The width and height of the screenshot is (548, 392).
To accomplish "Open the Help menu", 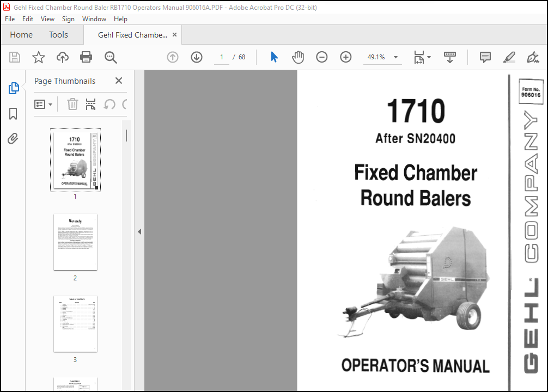I will [x=120, y=19].
